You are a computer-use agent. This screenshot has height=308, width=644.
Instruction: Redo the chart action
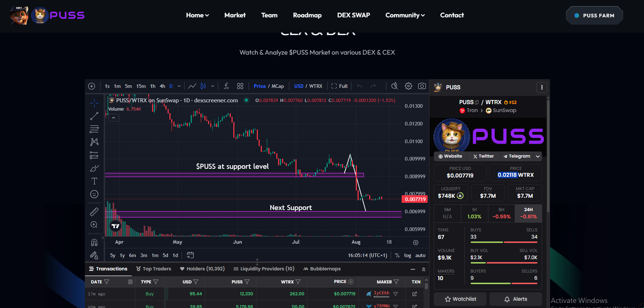373,86
